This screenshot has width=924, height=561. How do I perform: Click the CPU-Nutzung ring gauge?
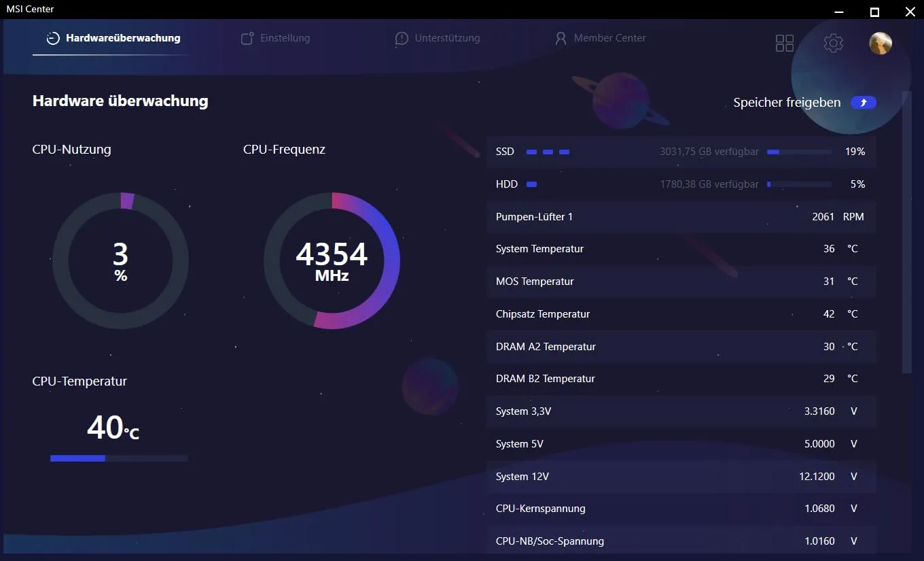click(x=121, y=260)
